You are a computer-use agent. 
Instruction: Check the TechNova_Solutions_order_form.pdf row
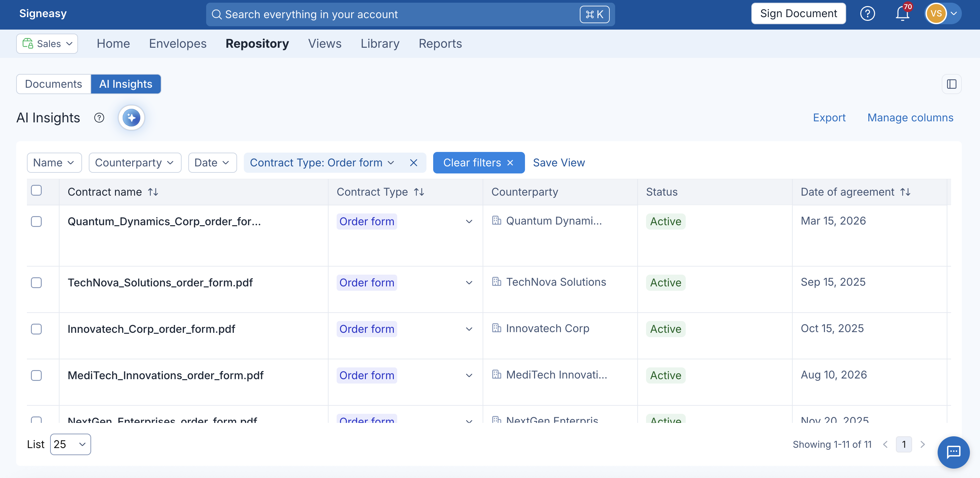click(x=36, y=283)
